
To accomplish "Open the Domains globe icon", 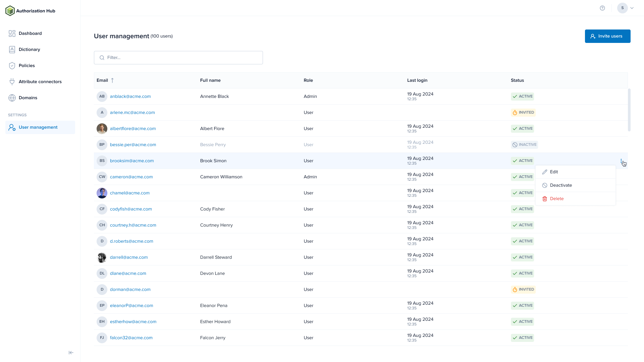I will [x=12, y=98].
